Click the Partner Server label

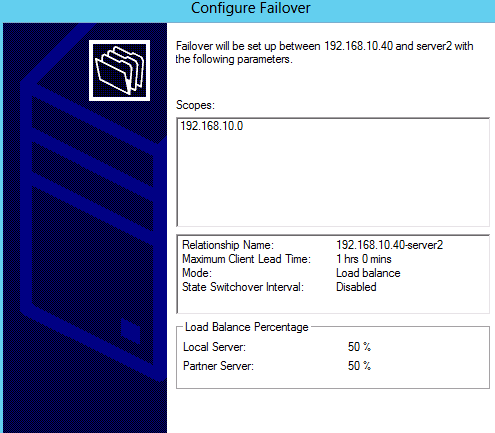(x=218, y=366)
